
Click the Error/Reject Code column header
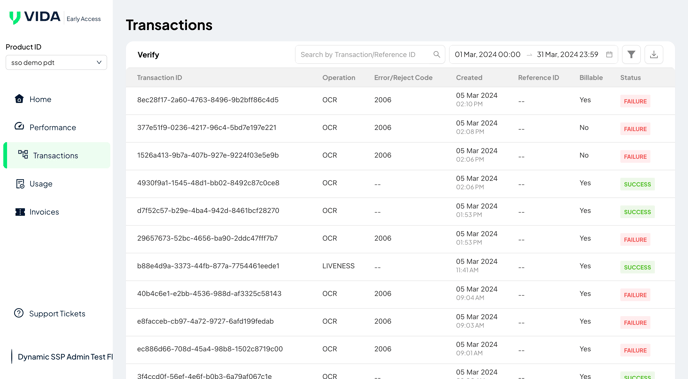403,78
